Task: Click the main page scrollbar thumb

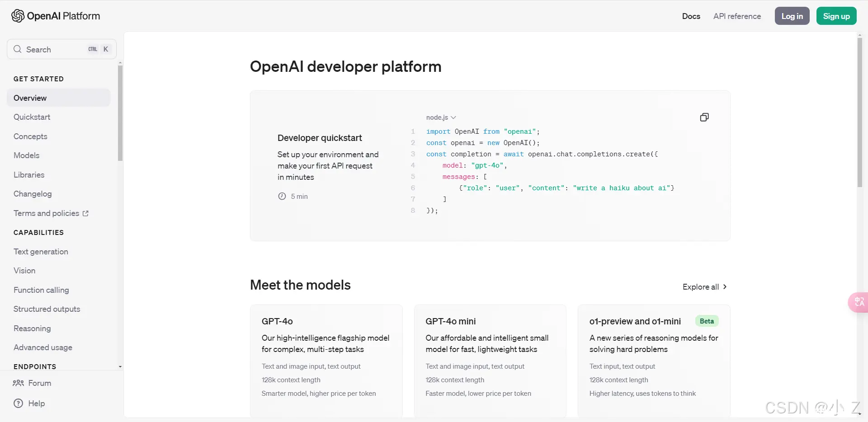Action: click(x=859, y=113)
